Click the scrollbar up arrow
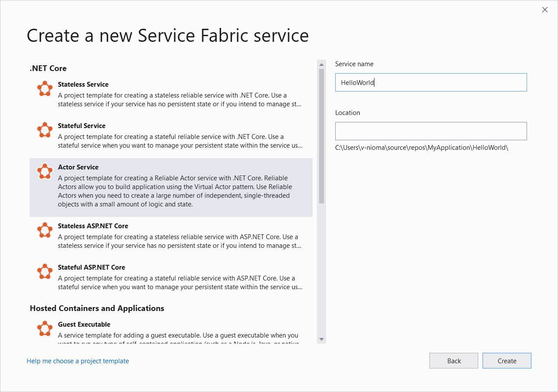 coord(321,64)
